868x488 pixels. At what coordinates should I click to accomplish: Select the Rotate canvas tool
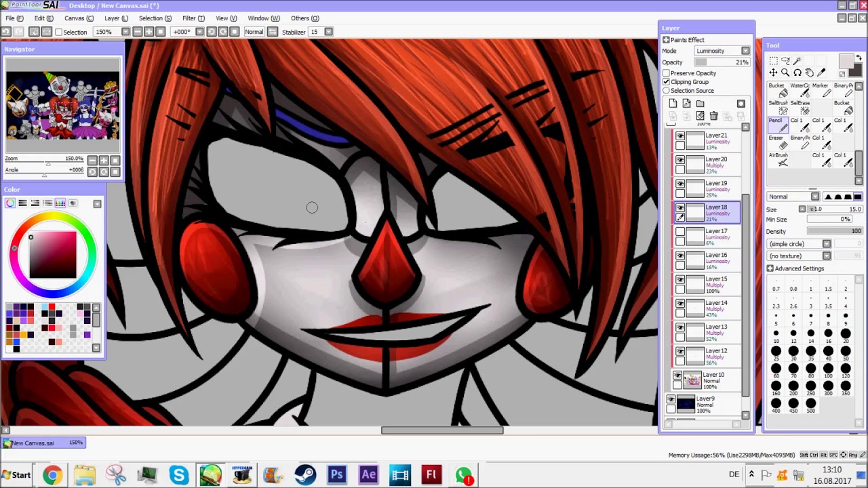click(797, 73)
